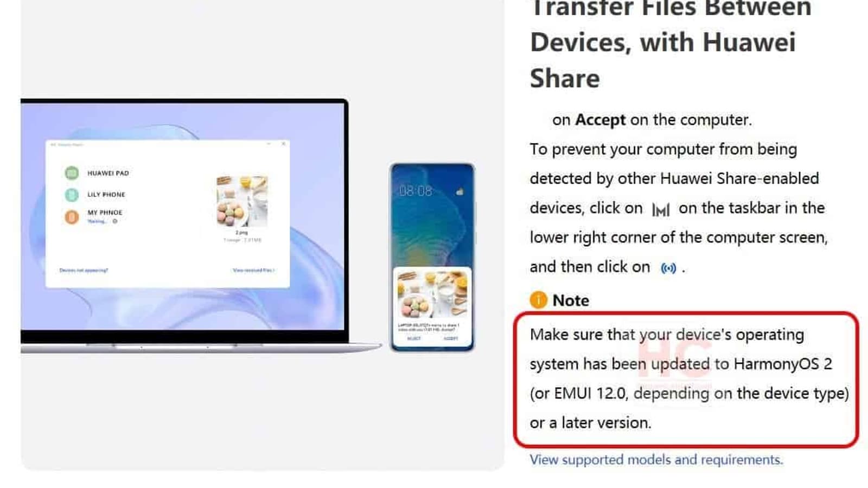Close the Huawei Share window on laptop

tap(283, 144)
